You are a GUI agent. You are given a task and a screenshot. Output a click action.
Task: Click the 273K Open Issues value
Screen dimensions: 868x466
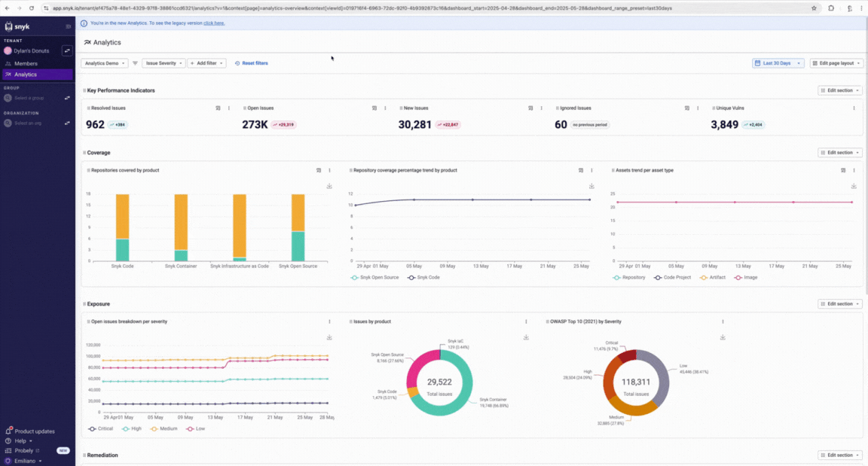(255, 125)
